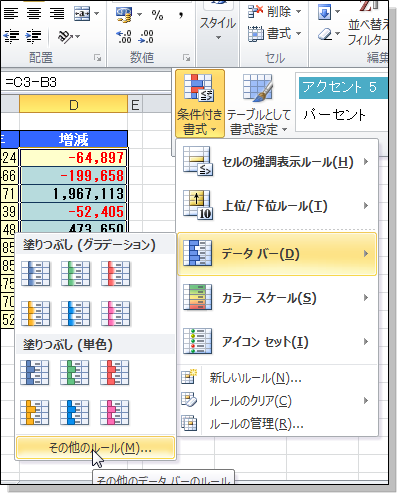Apply orange solid fill data bar
This screenshot has height=493, width=397.
(35, 413)
